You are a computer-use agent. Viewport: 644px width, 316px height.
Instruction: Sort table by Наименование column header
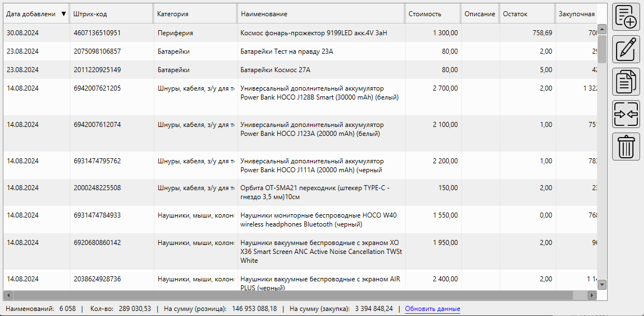320,14
